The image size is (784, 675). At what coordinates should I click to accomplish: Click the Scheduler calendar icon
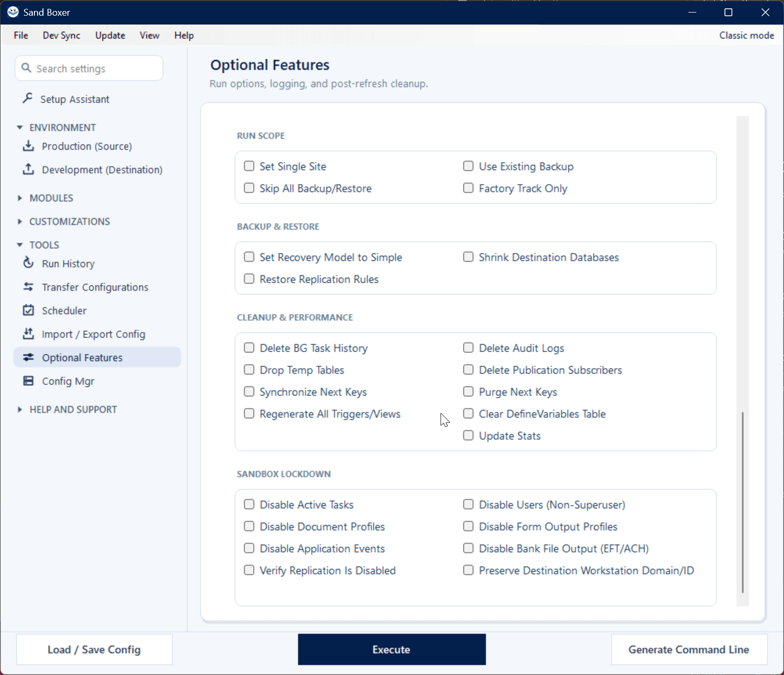click(29, 310)
